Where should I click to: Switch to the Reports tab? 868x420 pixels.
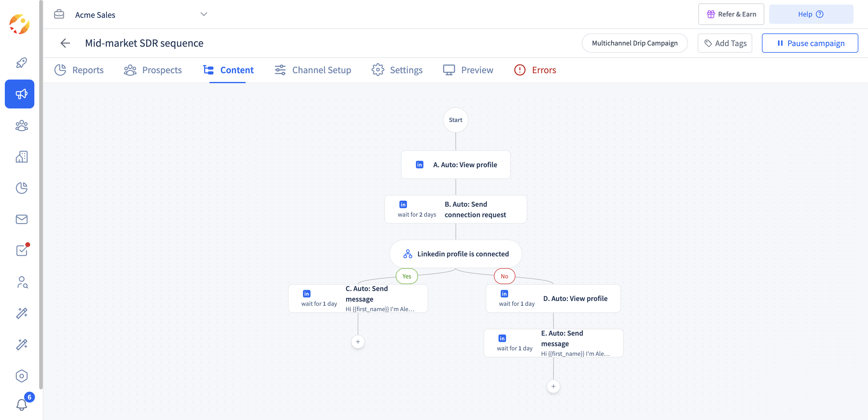click(x=79, y=70)
